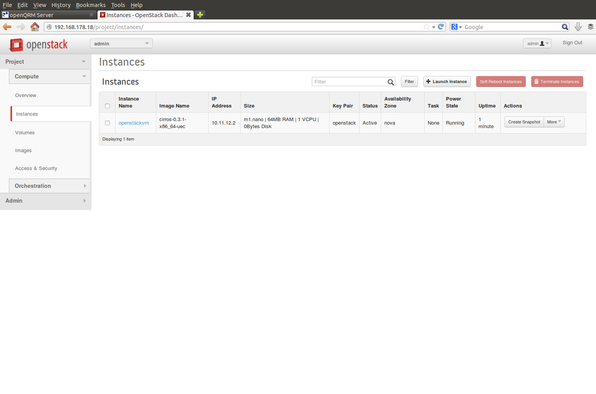This screenshot has height=394, width=596.
Task: Close the openQRM Server tab
Action: click(91, 15)
